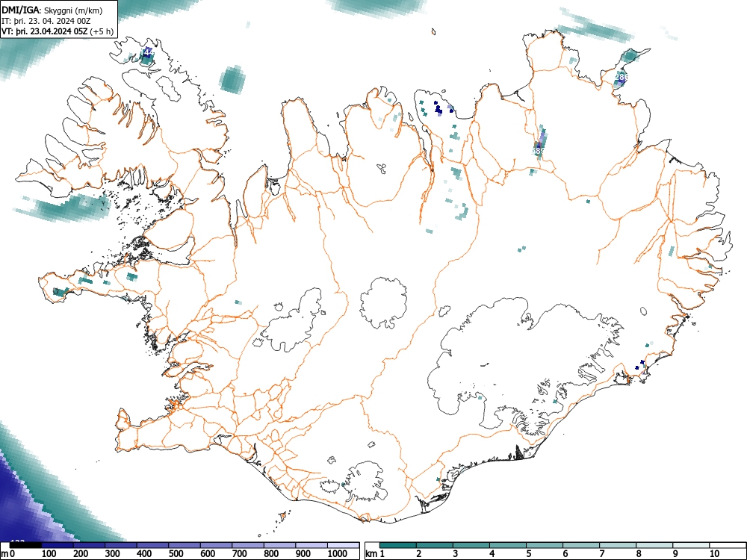Select the '7' tick on the km scale

pyautogui.click(x=601, y=554)
